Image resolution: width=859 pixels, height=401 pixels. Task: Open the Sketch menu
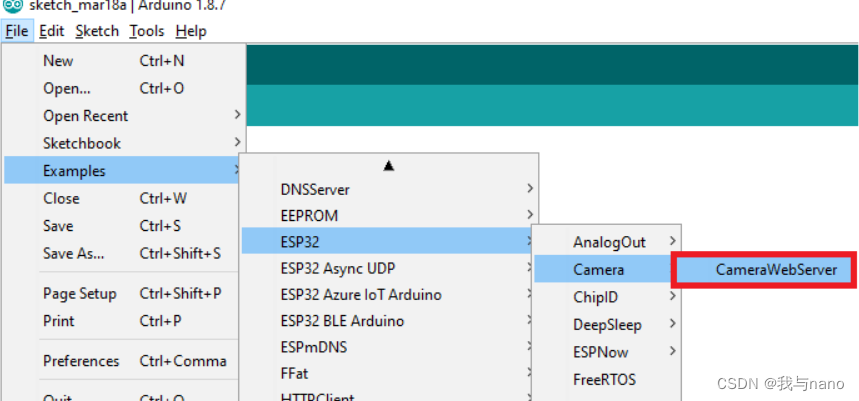(97, 31)
